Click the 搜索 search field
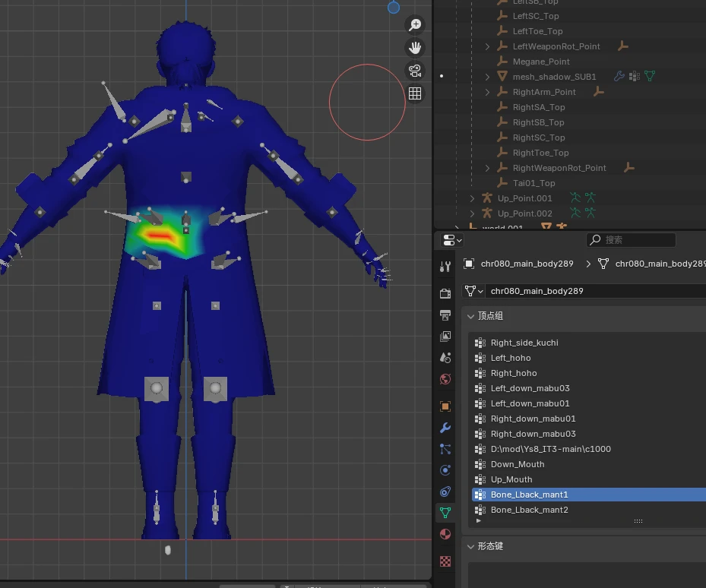This screenshot has width=706, height=588. pos(631,240)
